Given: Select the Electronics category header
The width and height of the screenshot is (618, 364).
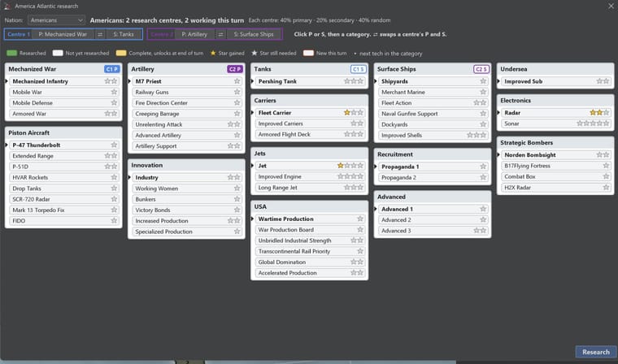Looking at the screenshot, I should coord(555,101).
